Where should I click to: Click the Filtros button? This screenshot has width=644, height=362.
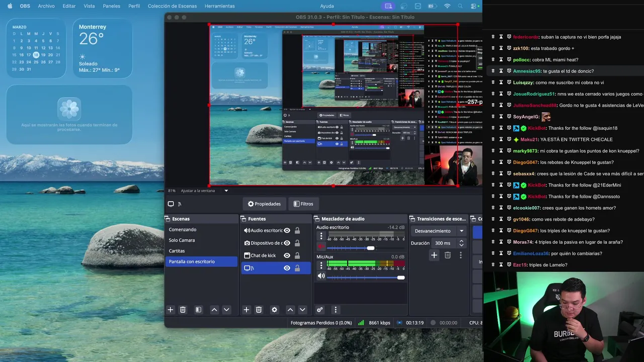[303, 204]
